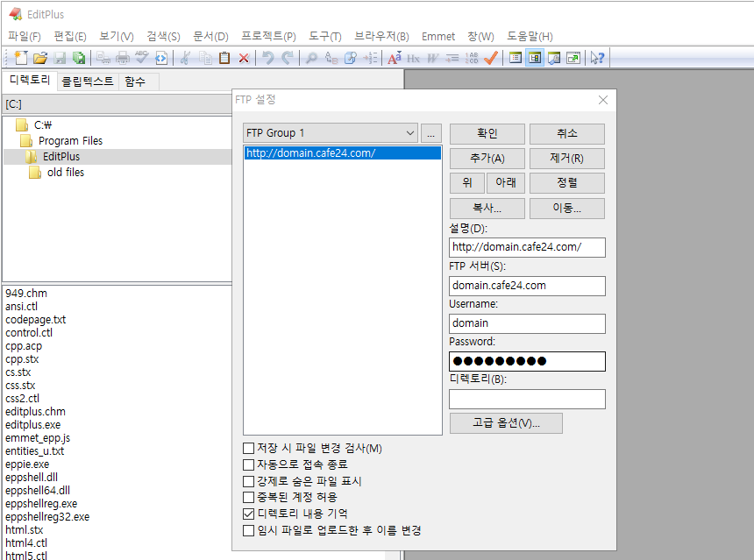Screen dimensions: 754x560
Task: Click the Line number toolbar icon
Action: point(472,58)
